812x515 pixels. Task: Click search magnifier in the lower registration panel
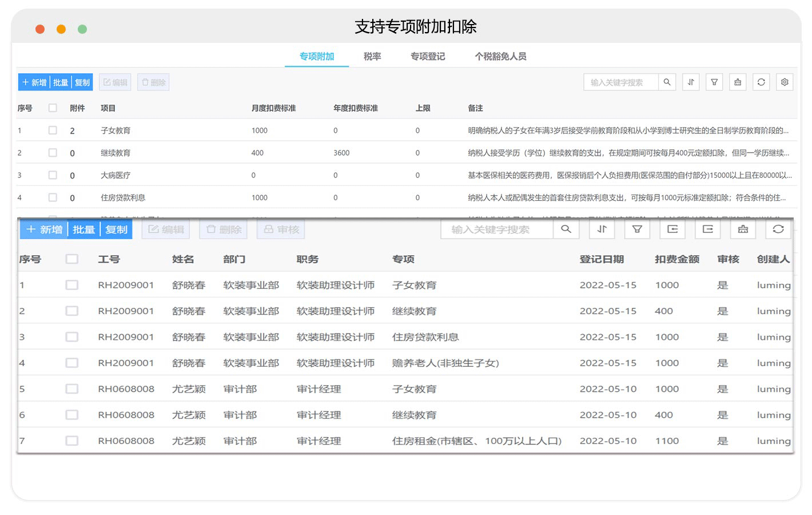click(566, 229)
